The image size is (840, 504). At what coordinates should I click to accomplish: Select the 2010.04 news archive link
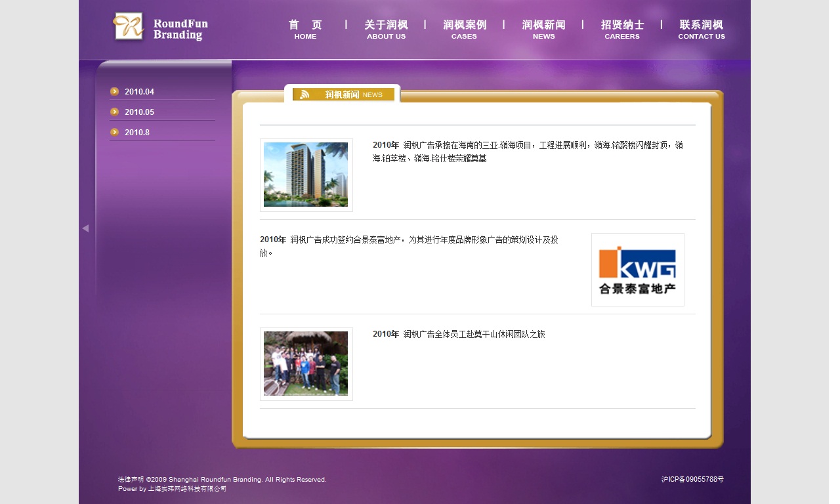(139, 92)
